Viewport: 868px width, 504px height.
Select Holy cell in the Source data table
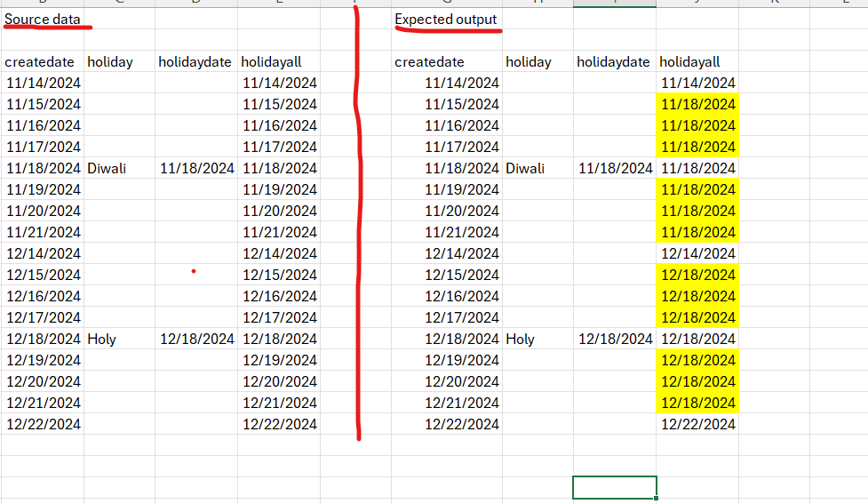pyautogui.click(x=119, y=339)
